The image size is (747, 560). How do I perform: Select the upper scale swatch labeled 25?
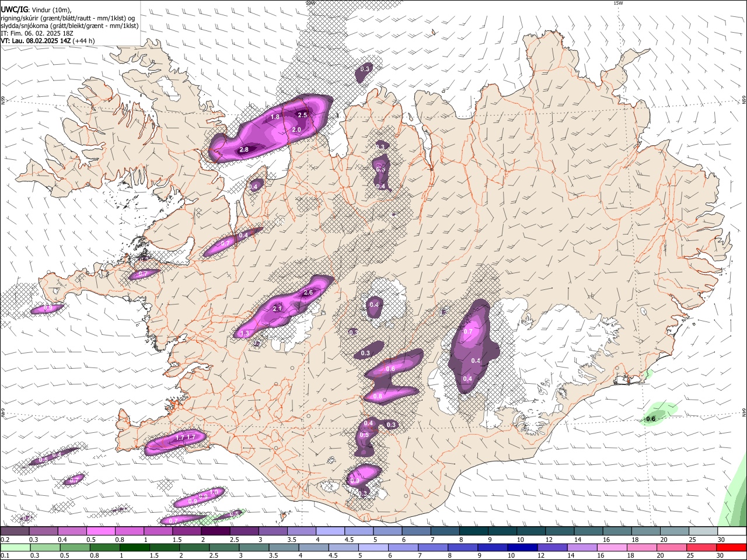pos(704,531)
